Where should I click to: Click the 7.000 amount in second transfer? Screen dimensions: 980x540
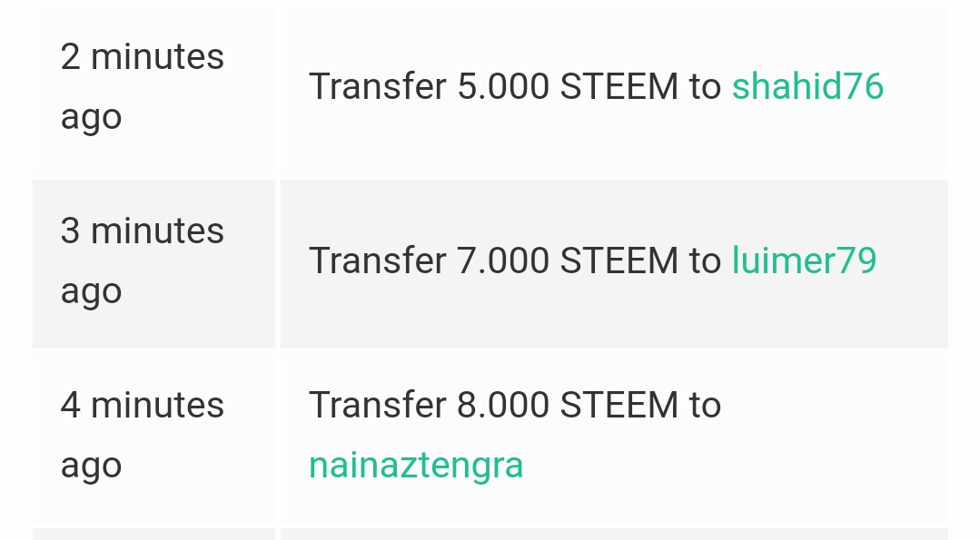[503, 261]
